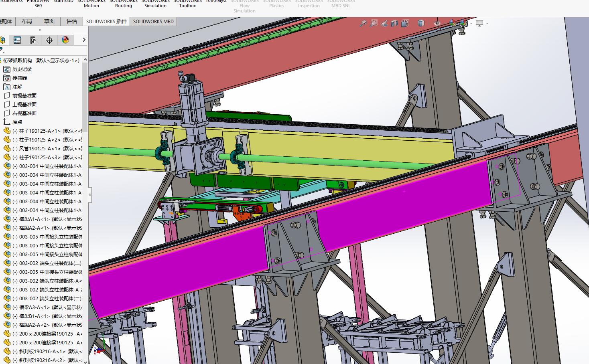Click the Apply Scene icon
Screen dimensions: 589x364
(463, 23)
